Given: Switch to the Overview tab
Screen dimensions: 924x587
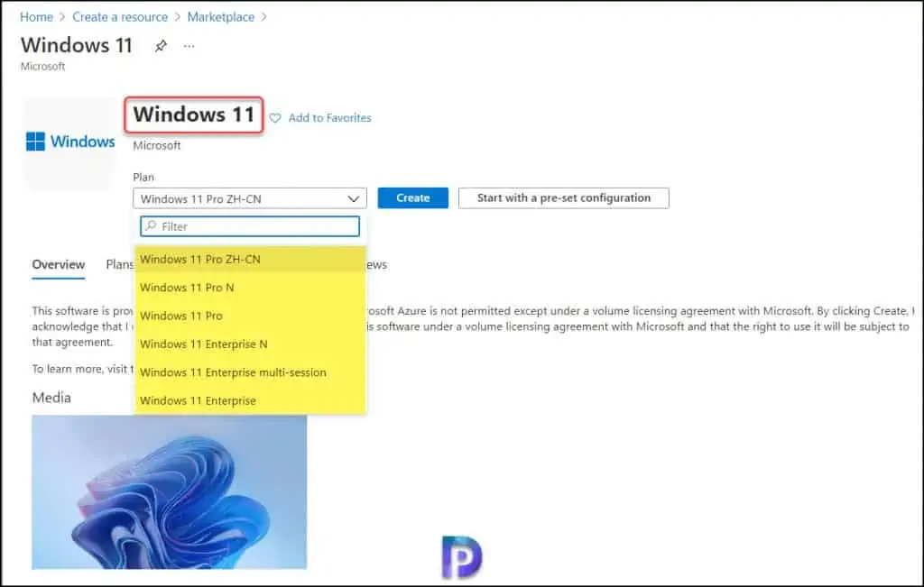Looking at the screenshot, I should tap(59, 264).
